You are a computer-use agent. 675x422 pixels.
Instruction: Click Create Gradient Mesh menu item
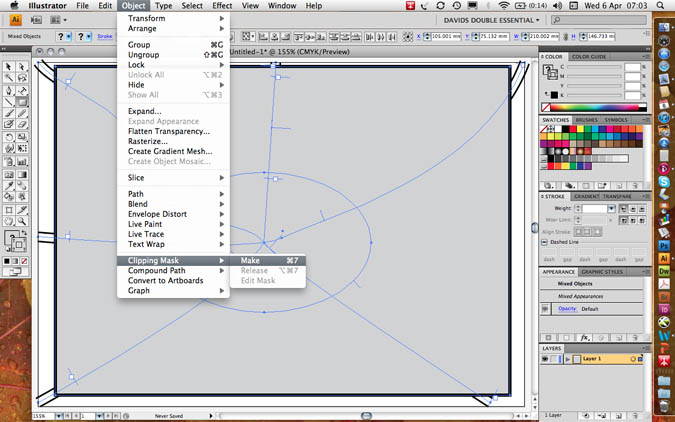(170, 151)
